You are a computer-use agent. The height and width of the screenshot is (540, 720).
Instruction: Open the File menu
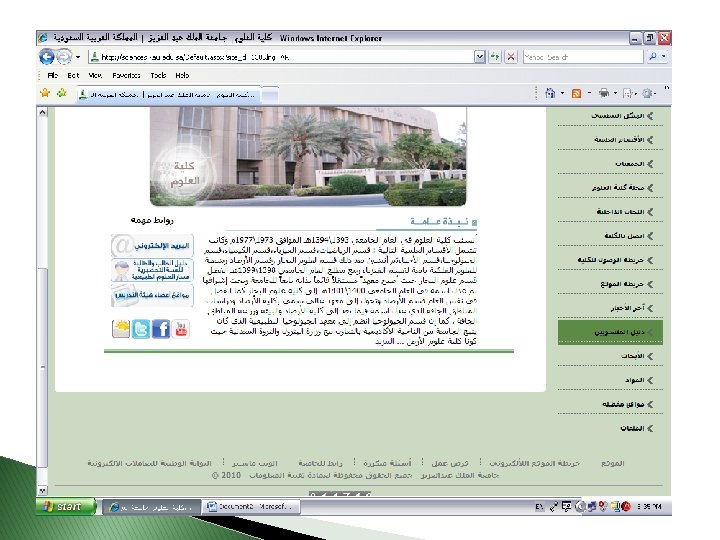point(52,75)
